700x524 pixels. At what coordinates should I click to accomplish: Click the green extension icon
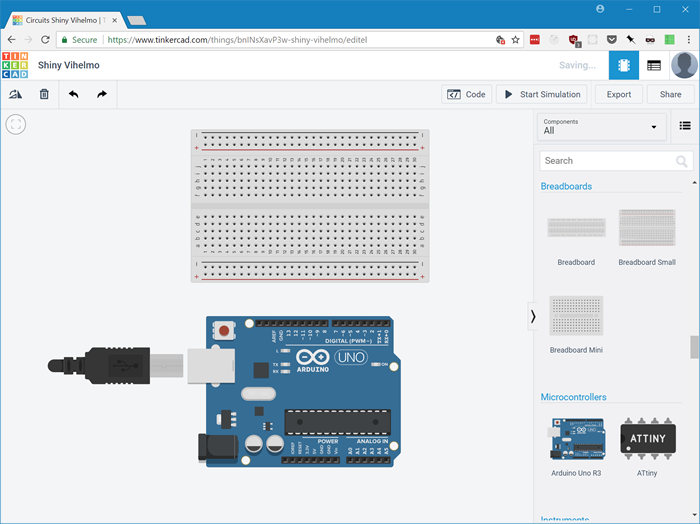pos(669,40)
